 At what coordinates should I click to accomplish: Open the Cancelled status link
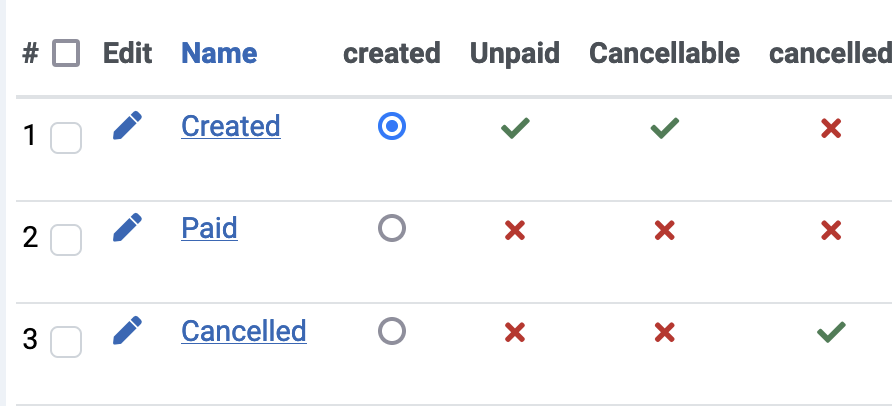coord(243,331)
